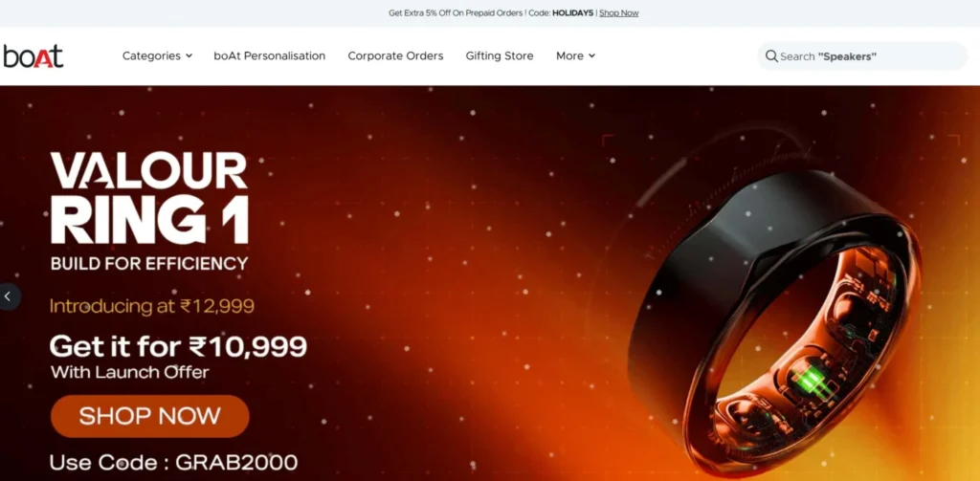Click the boAt logo

tap(33, 56)
